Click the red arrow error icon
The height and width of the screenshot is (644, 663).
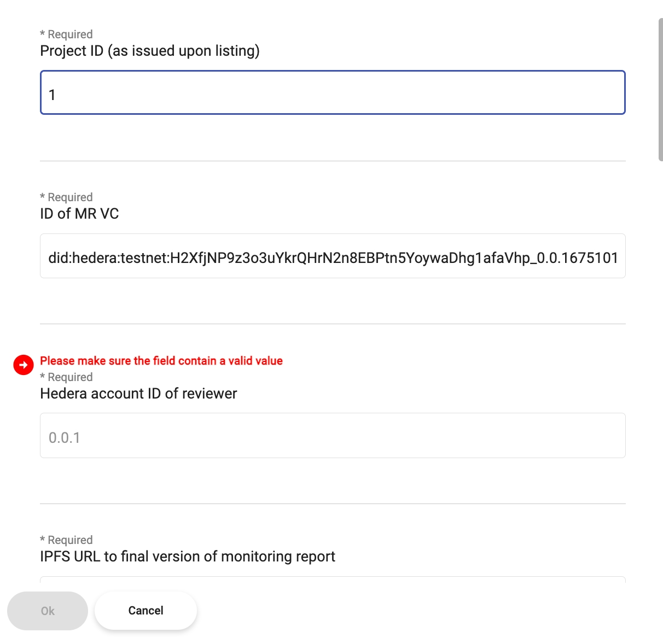(24, 365)
